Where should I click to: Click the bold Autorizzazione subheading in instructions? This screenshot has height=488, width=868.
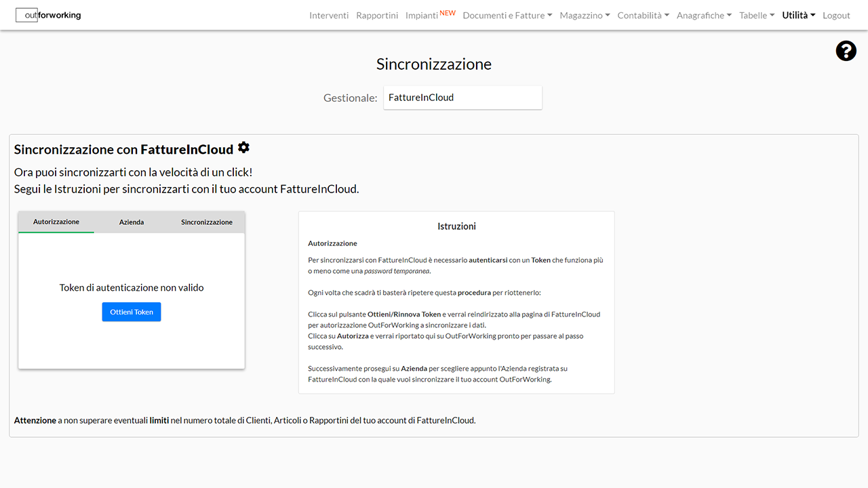coord(332,243)
